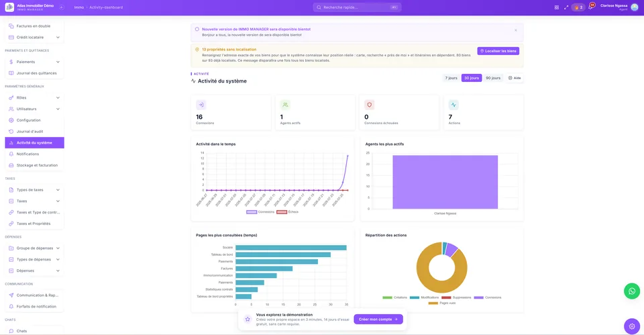Click the Société bar in pages chart
644x335 pixels.
pyautogui.click(x=290, y=248)
